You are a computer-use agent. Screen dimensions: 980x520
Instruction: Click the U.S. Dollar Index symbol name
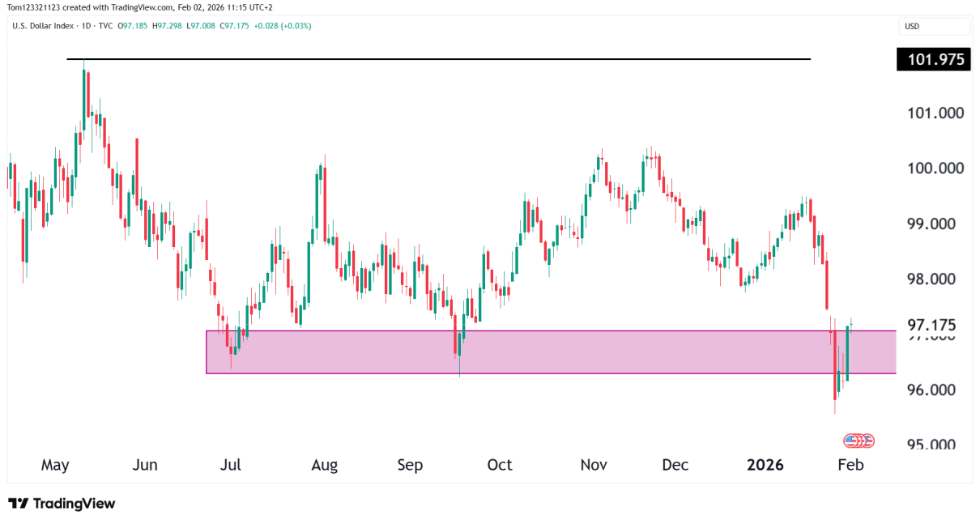[x=43, y=26]
